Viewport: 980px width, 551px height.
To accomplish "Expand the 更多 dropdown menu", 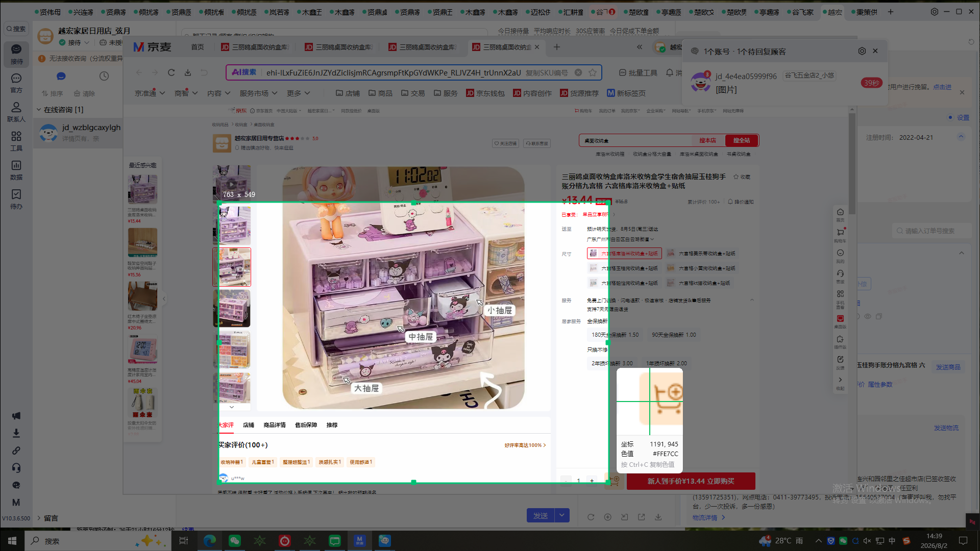I will point(299,93).
